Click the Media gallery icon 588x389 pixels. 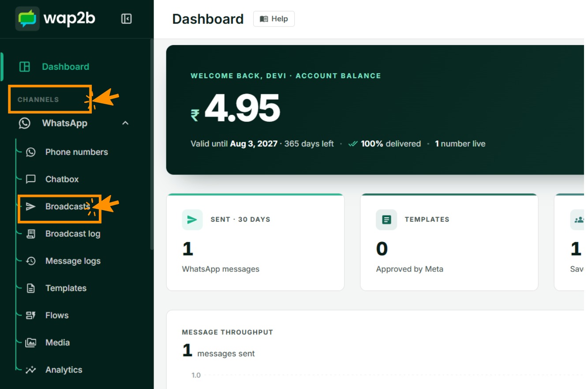[x=30, y=343]
